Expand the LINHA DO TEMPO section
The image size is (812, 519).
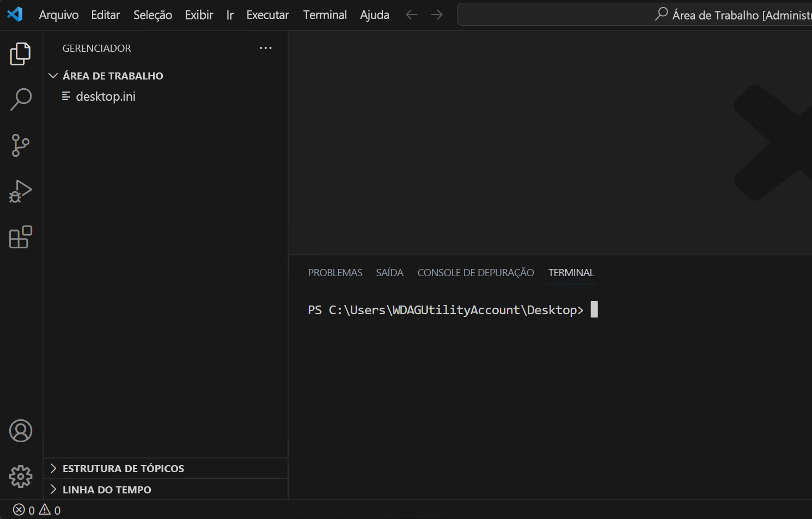pyautogui.click(x=166, y=490)
